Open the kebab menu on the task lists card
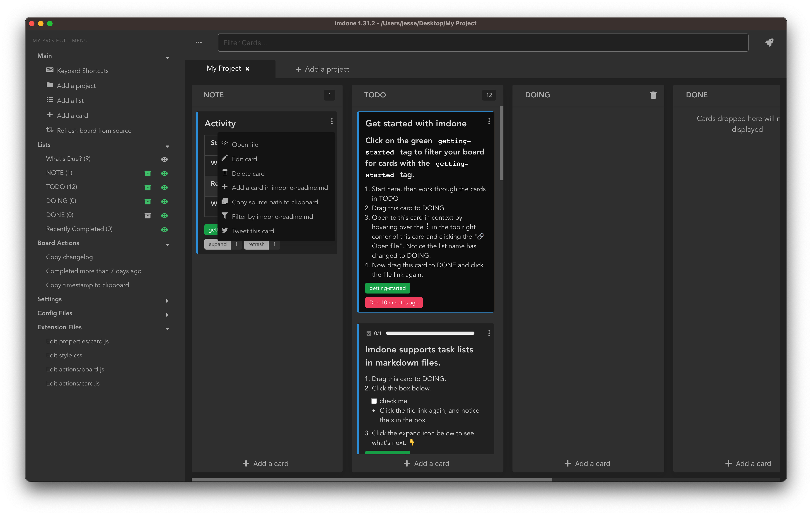 tap(489, 333)
